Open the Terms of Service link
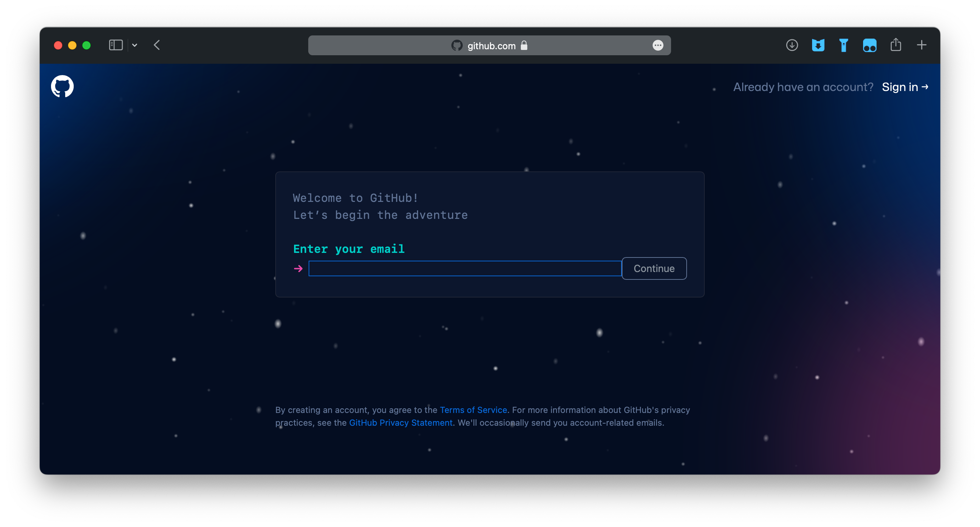Viewport: 980px width, 527px height. (473, 410)
